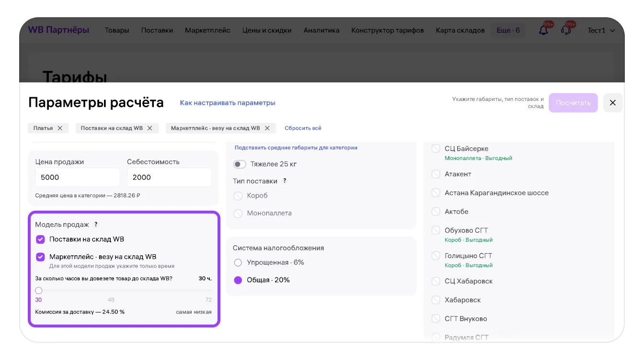Viewport: 644px width, 360px height.
Task: Uncheck Маркетплейс · везу на склад WB checkbox
Action: 40,257
